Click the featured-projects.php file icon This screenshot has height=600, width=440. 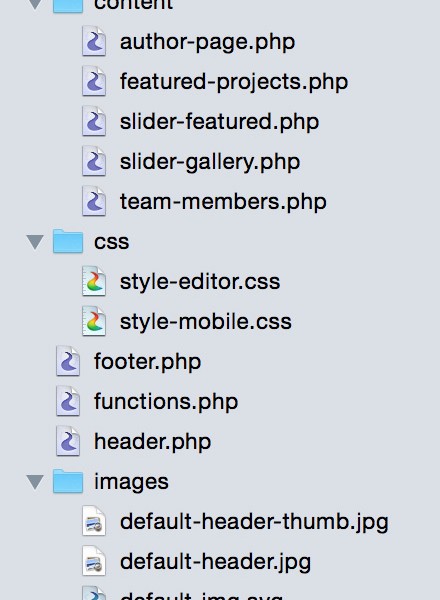tap(94, 81)
